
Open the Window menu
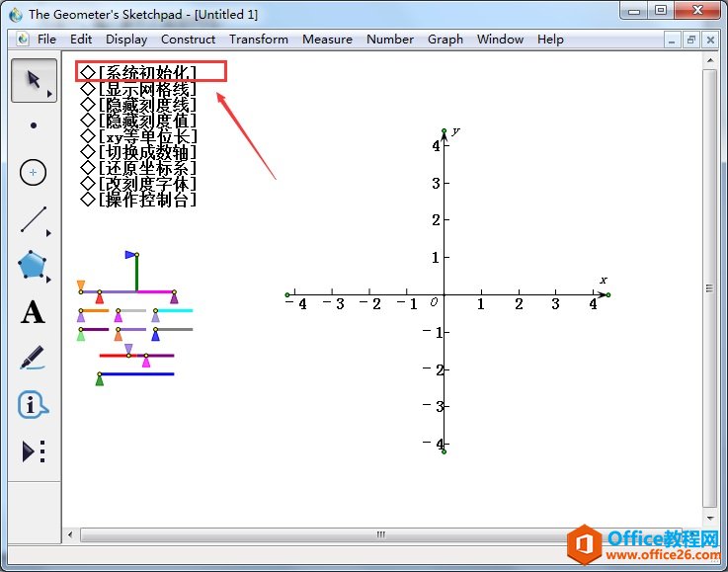(x=500, y=40)
